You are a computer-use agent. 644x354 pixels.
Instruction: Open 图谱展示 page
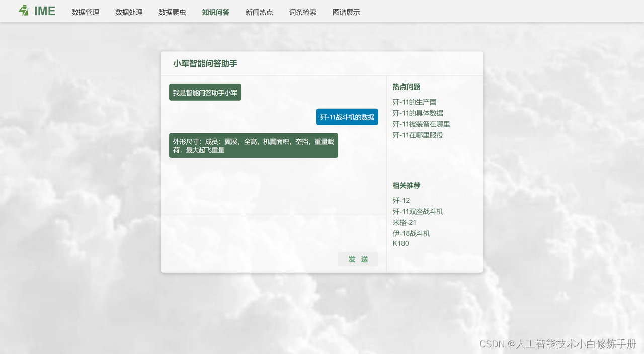(346, 12)
